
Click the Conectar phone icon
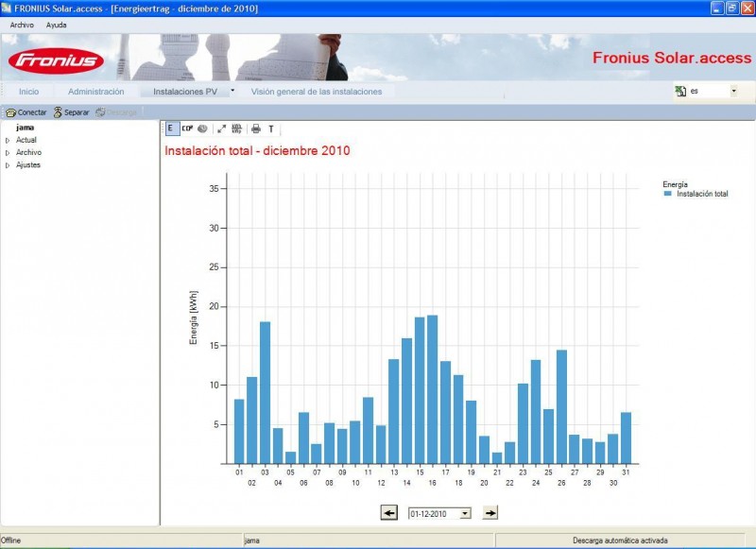(x=10, y=112)
